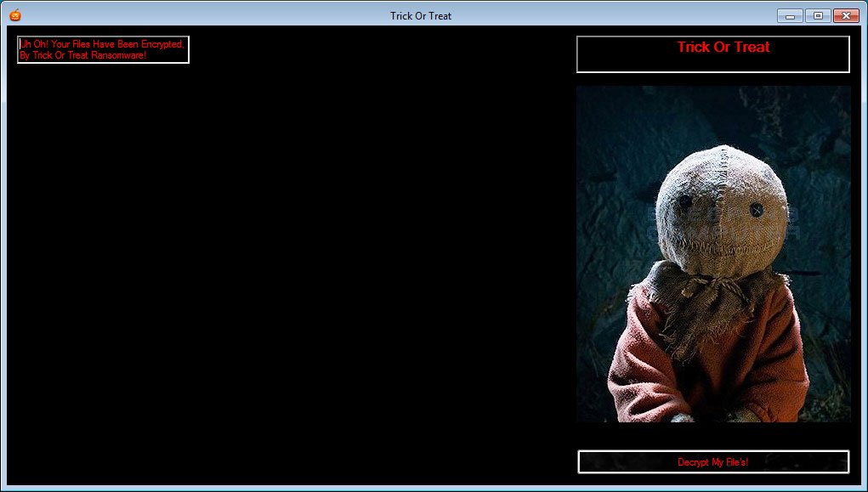Minimize the Trick Or Treat window

point(790,16)
